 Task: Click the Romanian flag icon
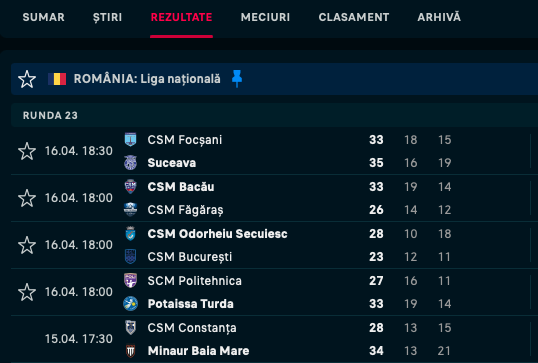coord(57,79)
